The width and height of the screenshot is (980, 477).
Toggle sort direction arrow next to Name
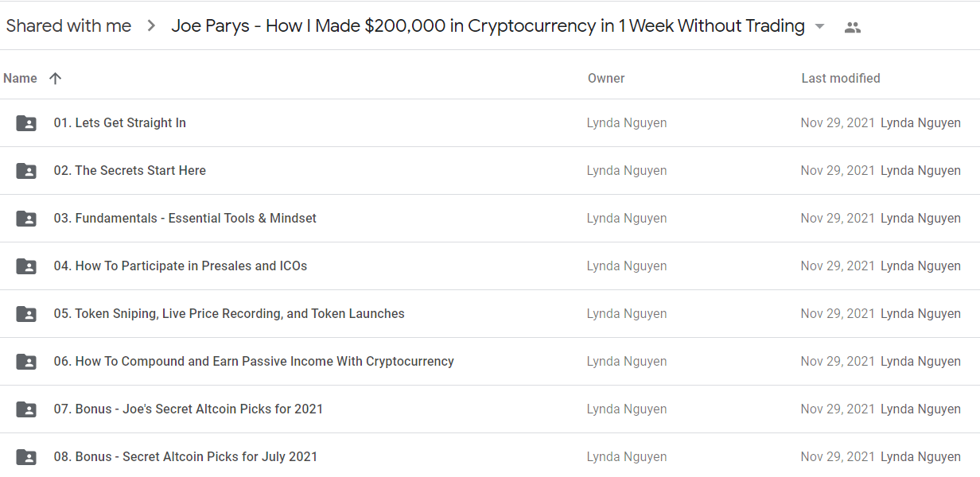[x=55, y=78]
